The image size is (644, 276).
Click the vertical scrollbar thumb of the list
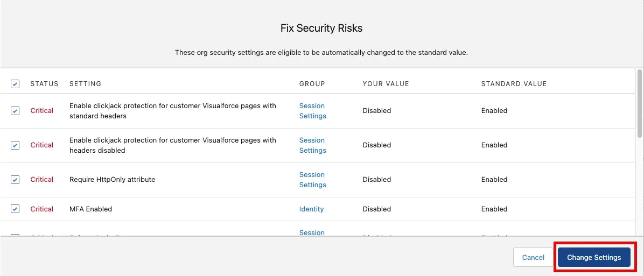[640, 103]
